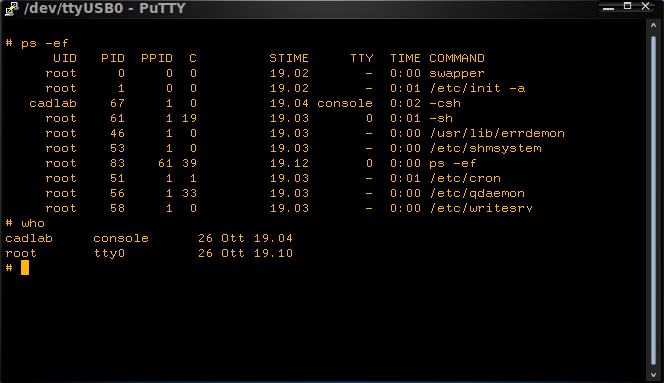Click PID value '46'
Image resolution: width=664 pixels, height=383 pixels.
tap(117, 133)
